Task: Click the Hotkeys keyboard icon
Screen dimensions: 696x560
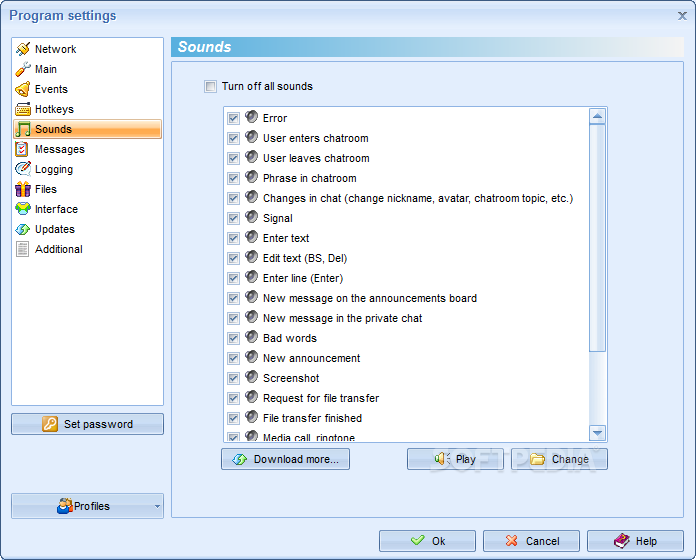Action: pos(23,109)
